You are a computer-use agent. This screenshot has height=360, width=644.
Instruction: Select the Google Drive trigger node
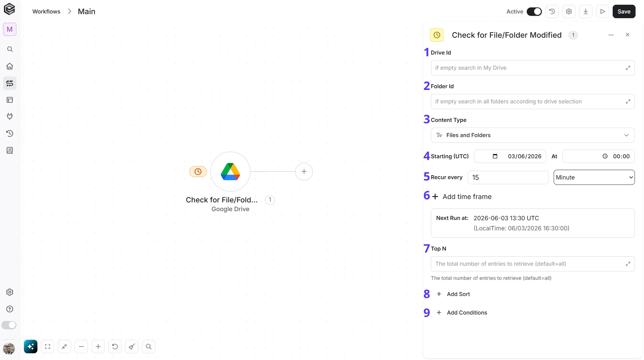point(231,171)
